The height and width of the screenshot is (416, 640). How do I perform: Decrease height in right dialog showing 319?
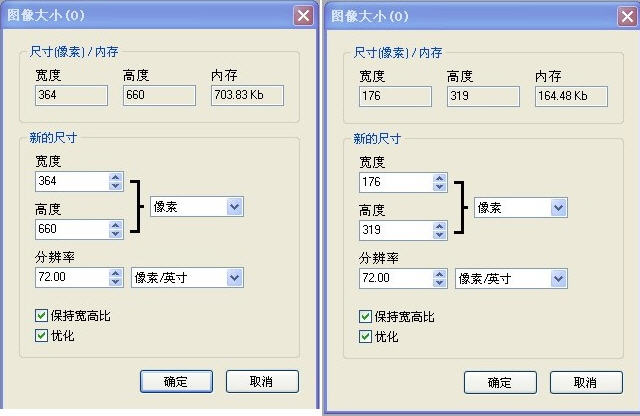440,234
